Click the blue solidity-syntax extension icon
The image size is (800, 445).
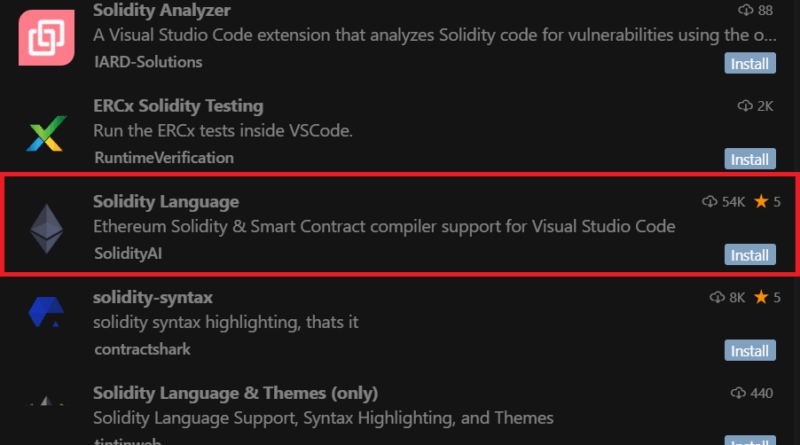46,311
